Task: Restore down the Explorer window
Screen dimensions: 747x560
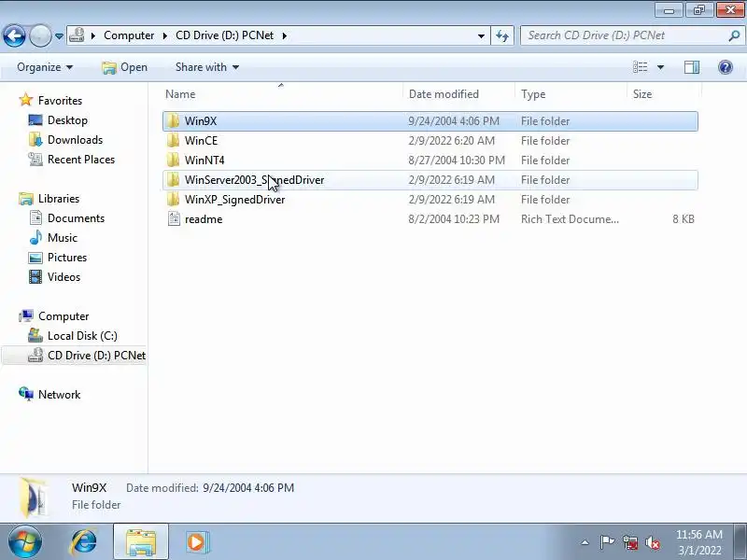Action: pos(698,9)
